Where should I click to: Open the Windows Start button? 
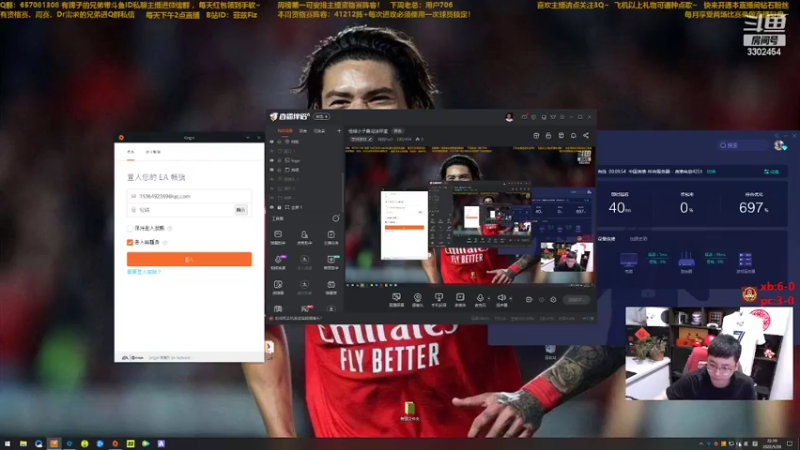coord(7,444)
